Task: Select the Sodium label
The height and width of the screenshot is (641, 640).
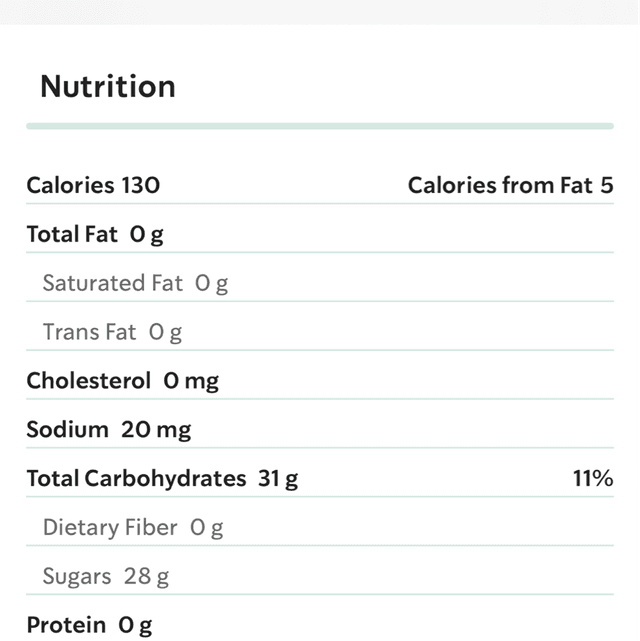Action: click(x=67, y=430)
